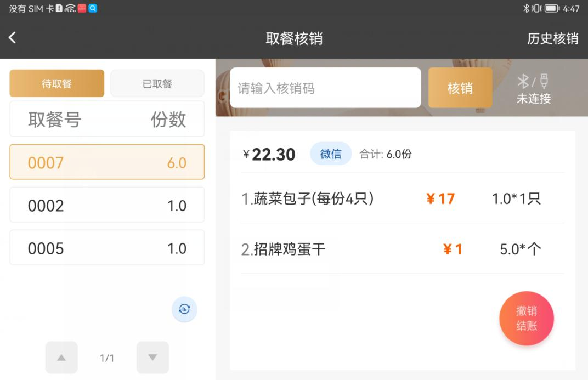Select pickup order 0005

(107, 248)
